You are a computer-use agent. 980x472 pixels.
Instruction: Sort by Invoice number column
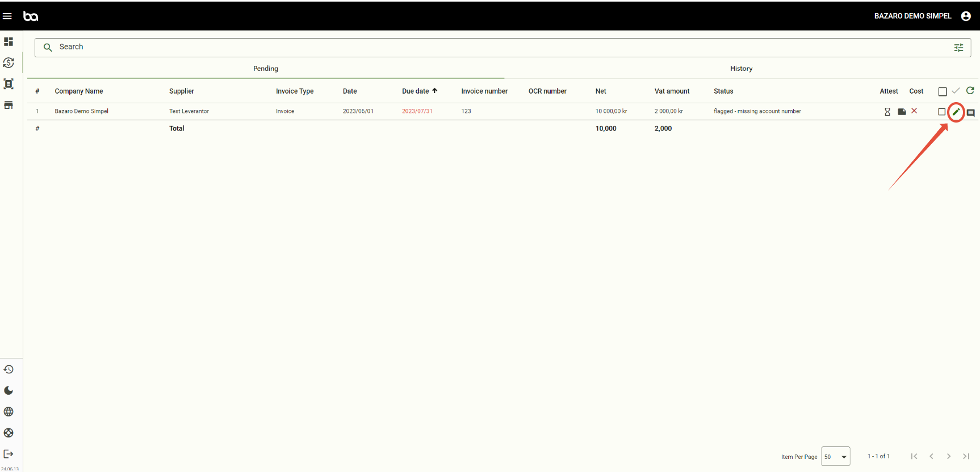coord(484,91)
